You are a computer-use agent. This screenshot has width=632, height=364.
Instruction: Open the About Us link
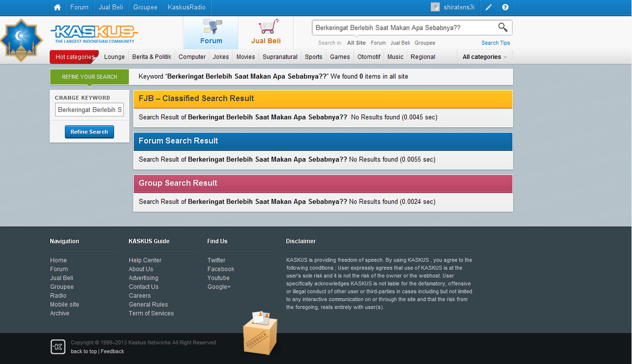tap(141, 269)
